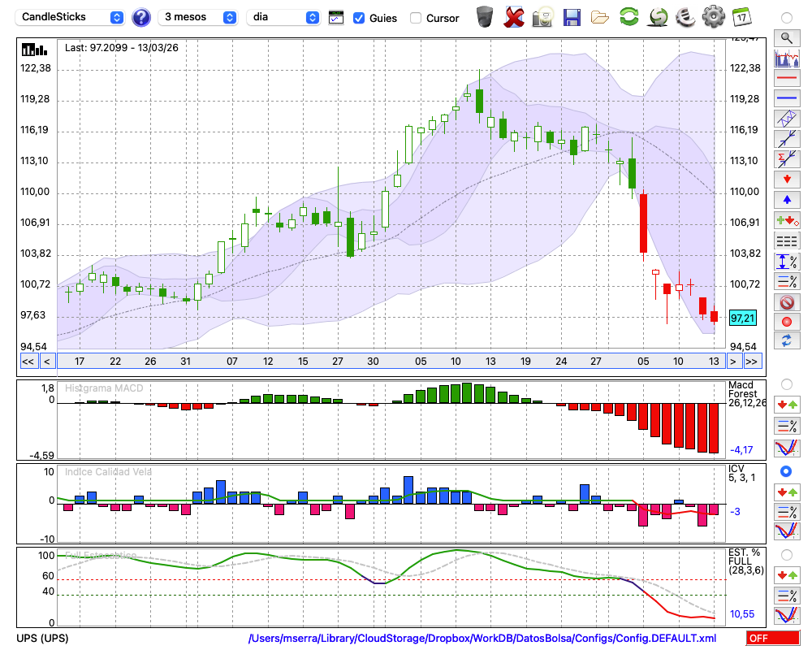
Task: Select the dashed lines tool
Action: (787, 240)
